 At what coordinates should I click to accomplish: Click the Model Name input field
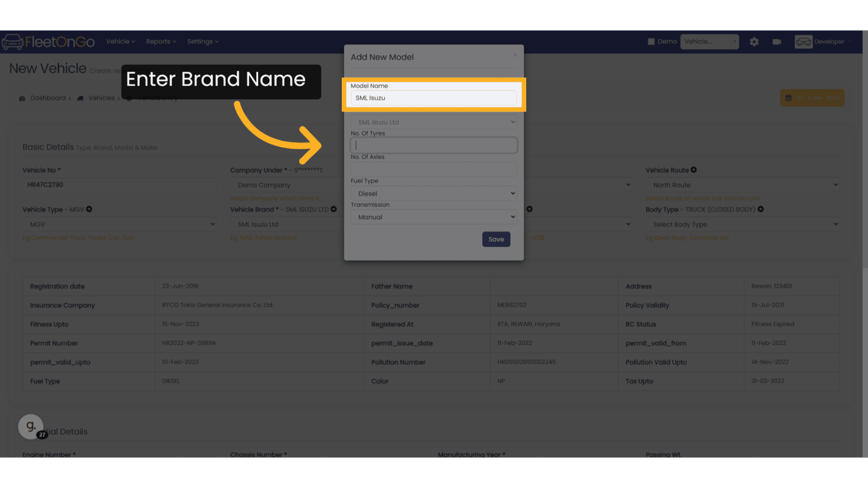pos(434,98)
